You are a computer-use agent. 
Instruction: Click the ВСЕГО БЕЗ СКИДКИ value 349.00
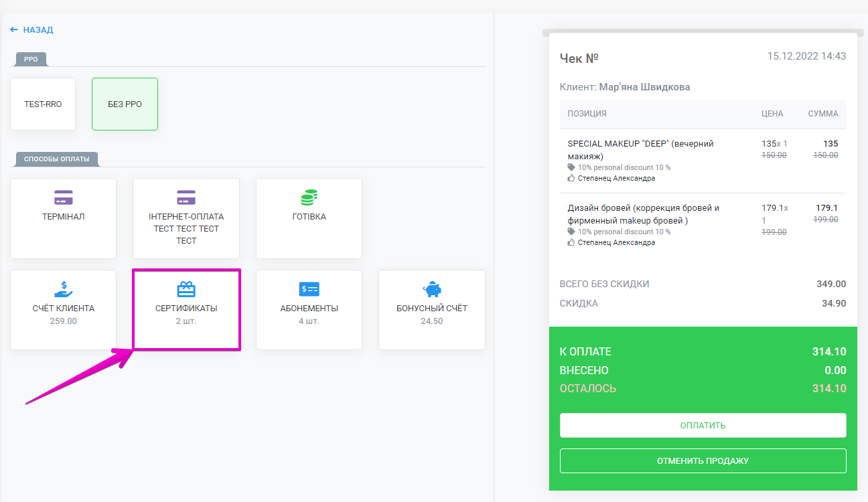(831, 284)
